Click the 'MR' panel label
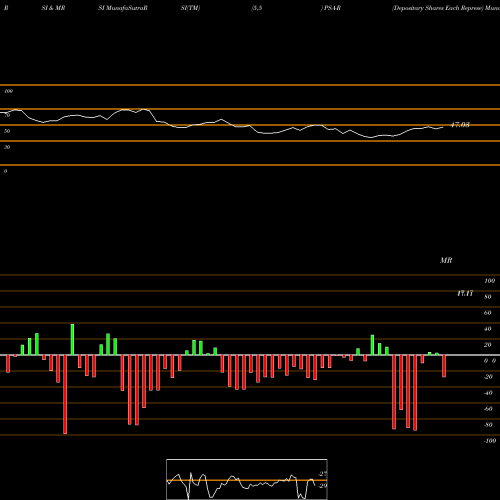500x500 pixels. (446, 260)
